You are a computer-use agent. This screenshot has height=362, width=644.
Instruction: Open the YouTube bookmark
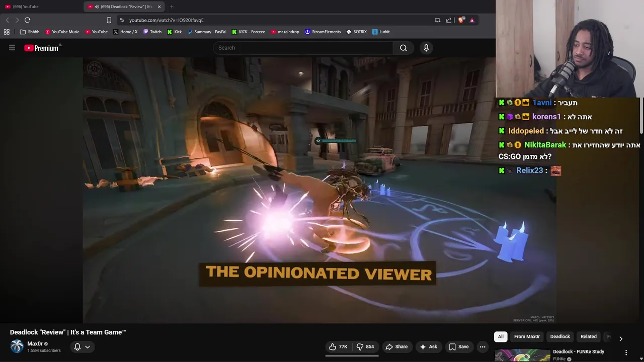96,32
